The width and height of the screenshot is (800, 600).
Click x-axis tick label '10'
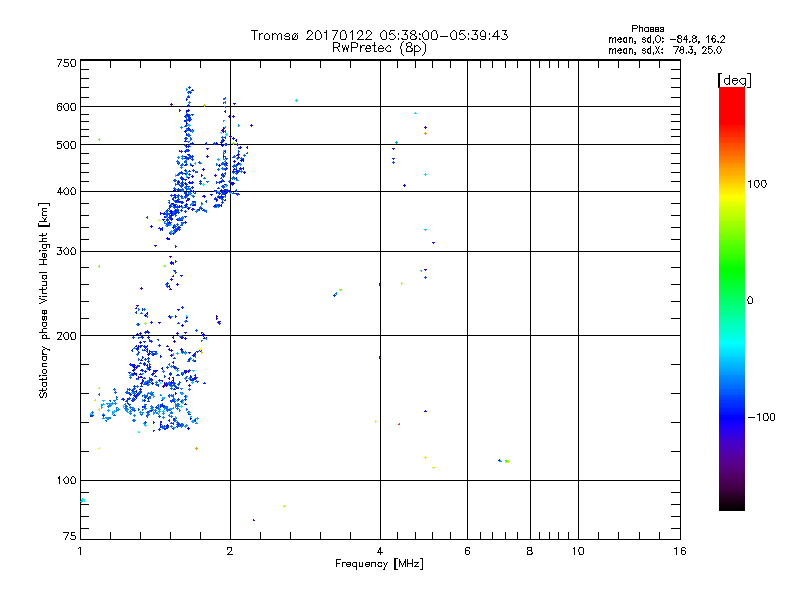pyautogui.click(x=578, y=551)
